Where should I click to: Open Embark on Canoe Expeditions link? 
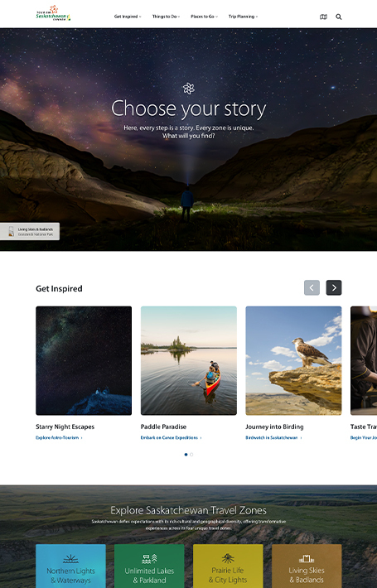pyautogui.click(x=171, y=437)
